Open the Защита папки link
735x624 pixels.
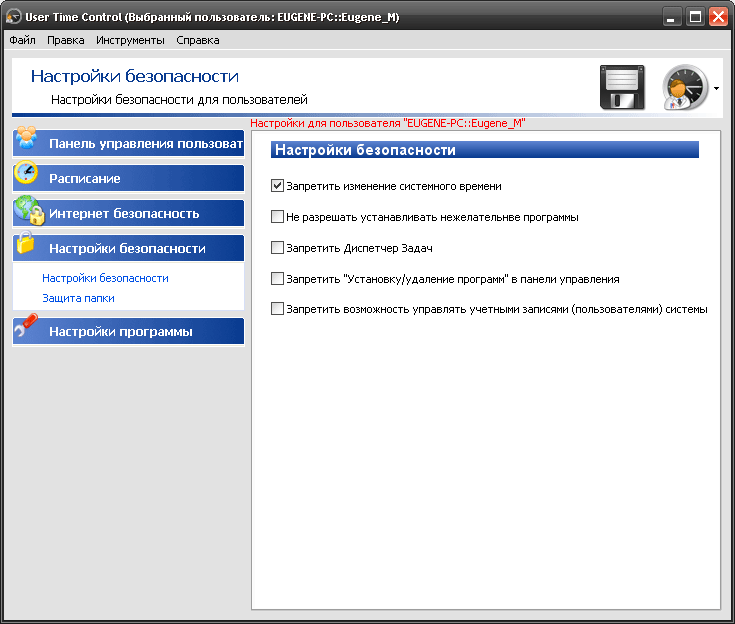[x=78, y=298]
